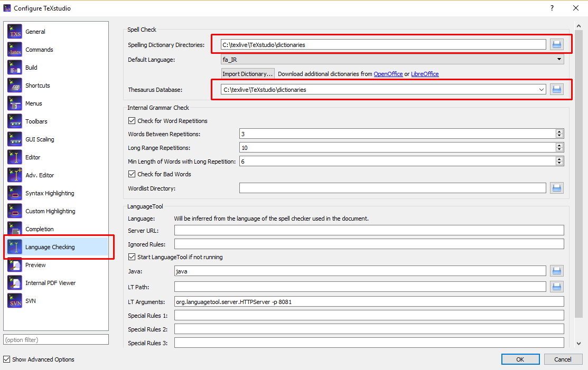Click the Toolbars category icon
This screenshot has height=370, width=588.
[15, 121]
